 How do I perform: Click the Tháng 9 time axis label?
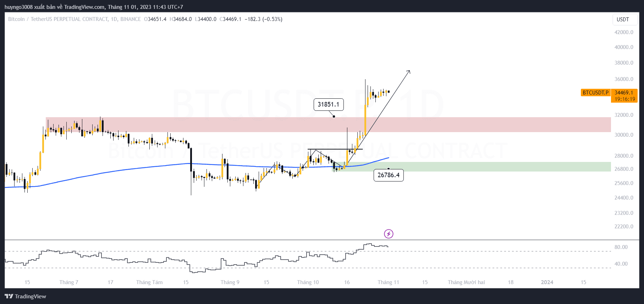pyautogui.click(x=230, y=282)
